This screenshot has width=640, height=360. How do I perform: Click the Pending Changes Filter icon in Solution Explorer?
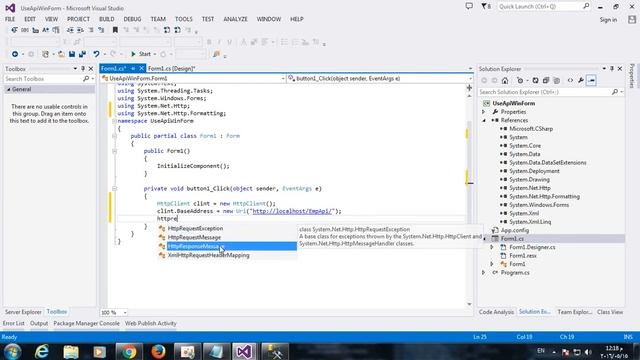point(521,80)
